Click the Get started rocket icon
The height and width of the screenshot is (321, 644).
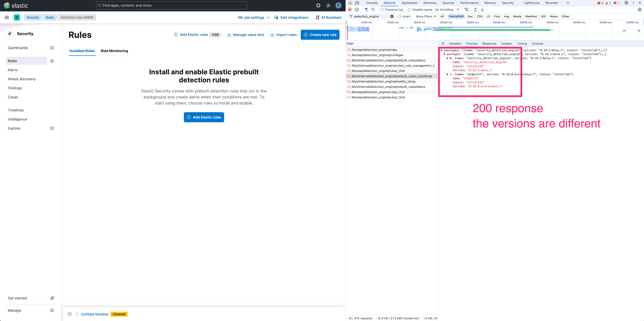(52, 298)
